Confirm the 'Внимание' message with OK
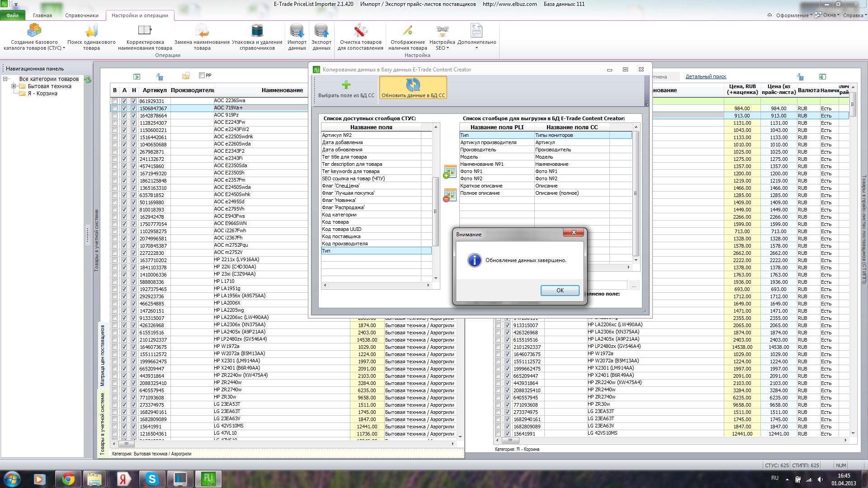 560,291
